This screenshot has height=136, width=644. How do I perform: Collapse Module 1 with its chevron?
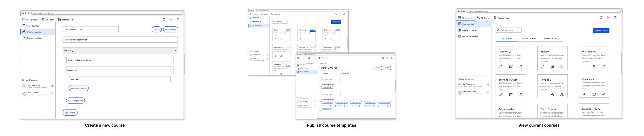(175, 51)
